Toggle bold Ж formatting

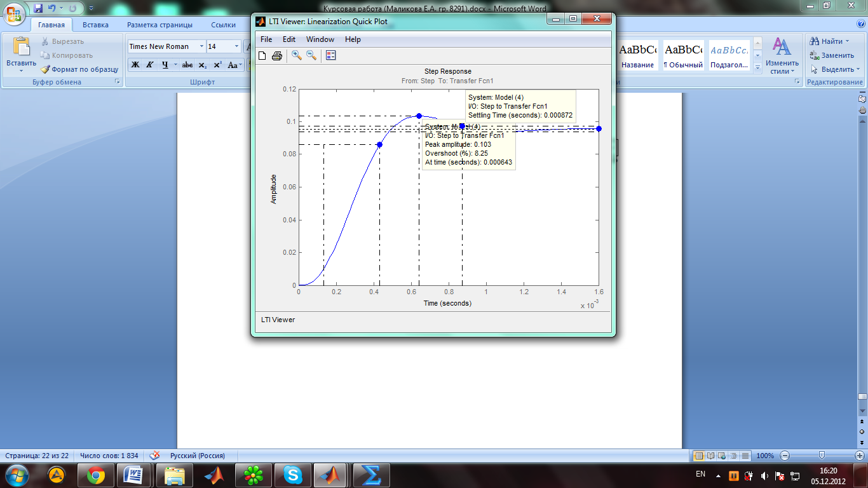click(135, 65)
